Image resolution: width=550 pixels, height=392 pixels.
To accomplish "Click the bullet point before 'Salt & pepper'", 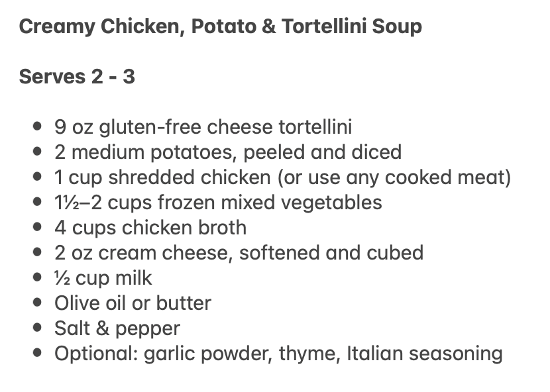I will coord(38,328).
